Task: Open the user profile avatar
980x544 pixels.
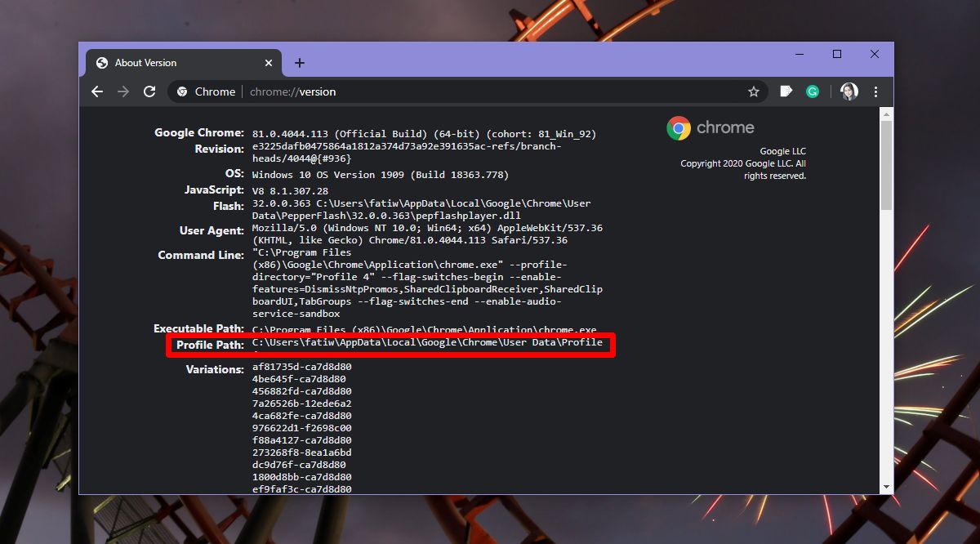Action: click(849, 91)
